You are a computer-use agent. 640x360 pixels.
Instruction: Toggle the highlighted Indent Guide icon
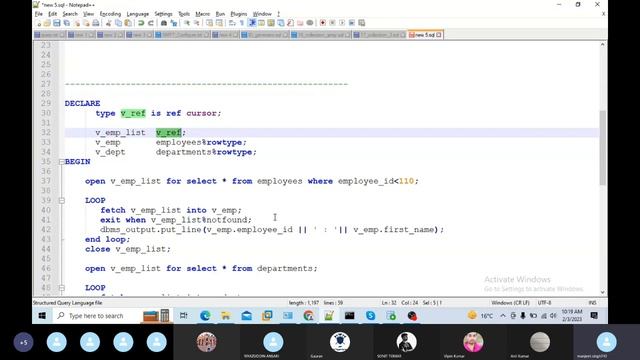pos(252,23)
